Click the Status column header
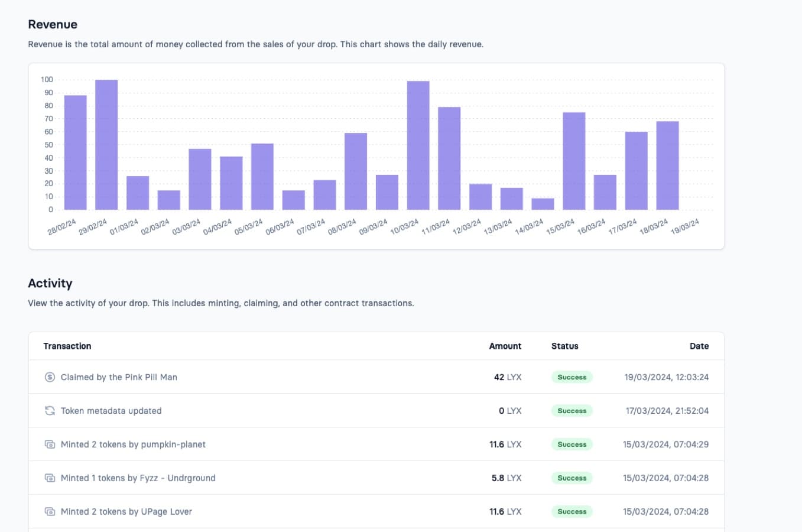The height and width of the screenshot is (532, 802). [565, 346]
